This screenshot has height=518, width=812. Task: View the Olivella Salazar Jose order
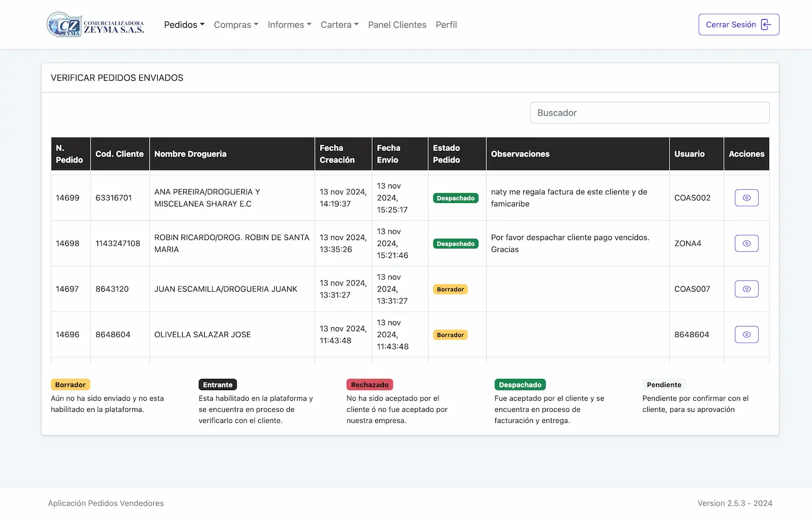(x=746, y=335)
